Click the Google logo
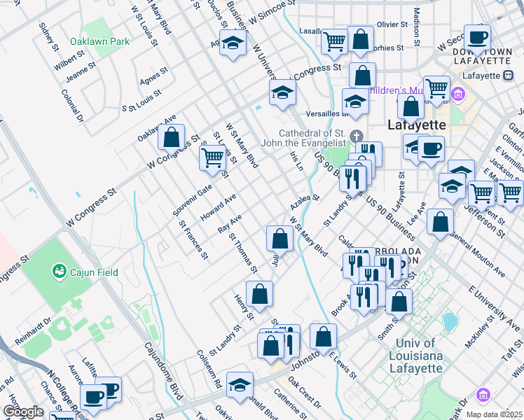Viewport: 524px width, 420px height. 23,412
